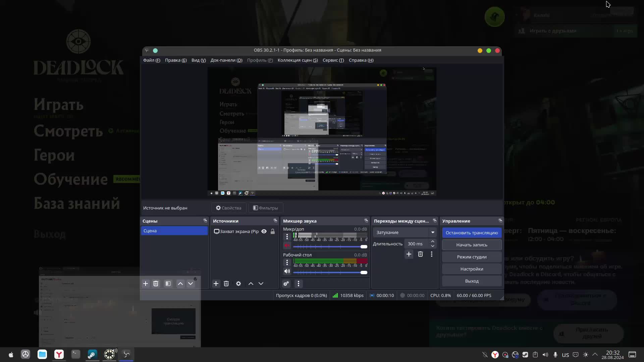Open Yandex Browser from the taskbar
Viewport: 644px width, 362px height.
click(59, 354)
